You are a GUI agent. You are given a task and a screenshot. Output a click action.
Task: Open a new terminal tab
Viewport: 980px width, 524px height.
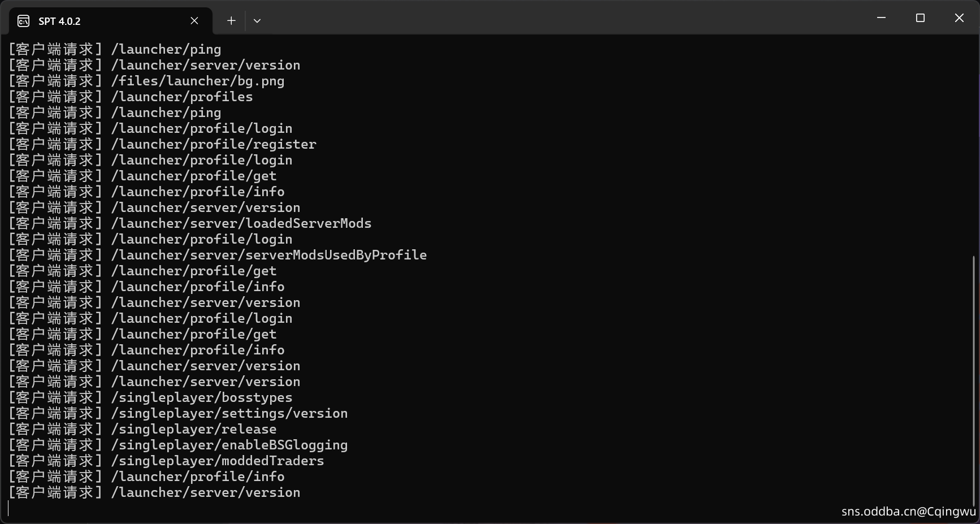[x=231, y=21]
